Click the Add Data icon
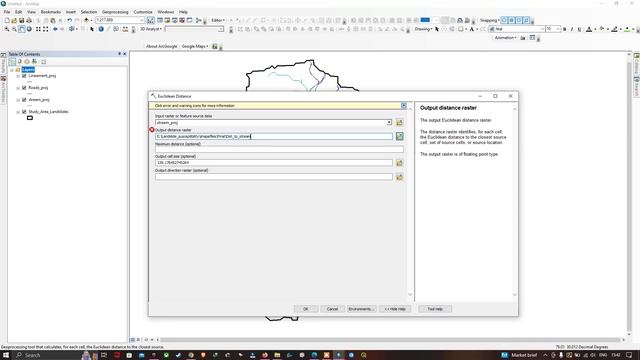The image size is (640, 360). click(86, 20)
